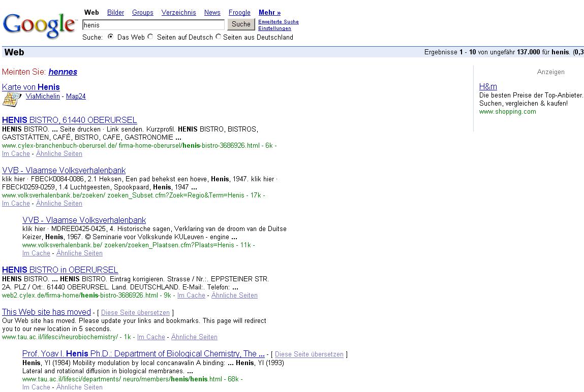Select the Das Web radio button
This screenshot has height=392, width=584.
(x=110, y=37)
